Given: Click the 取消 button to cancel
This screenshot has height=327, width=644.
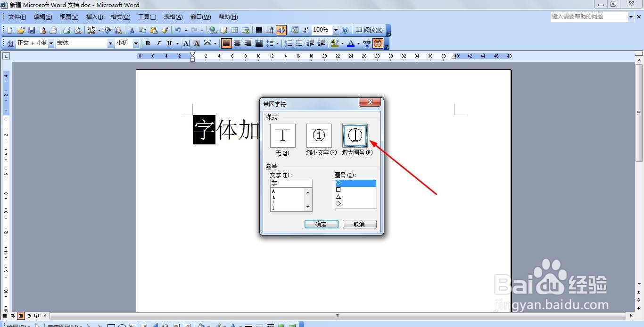Looking at the screenshot, I should click(x=359, y=224).
